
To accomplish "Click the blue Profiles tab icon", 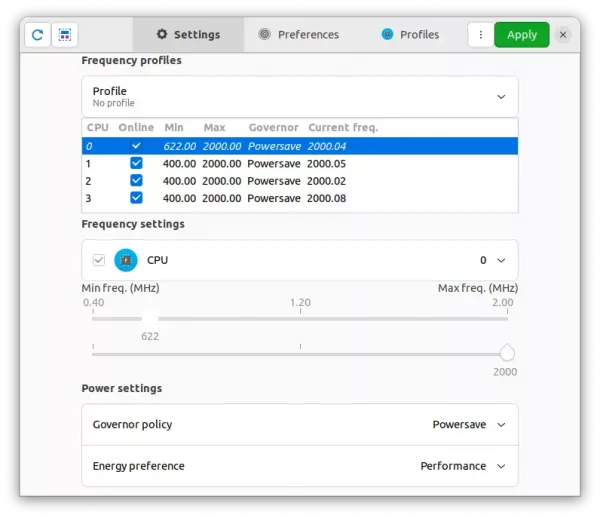I will (x=387, y=35).
